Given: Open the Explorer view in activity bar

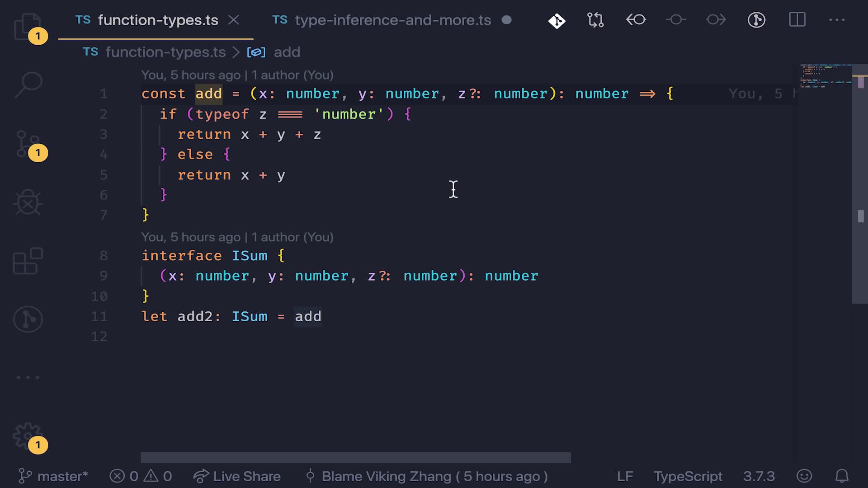Looking at the screenshot, I should pos(27,26).
